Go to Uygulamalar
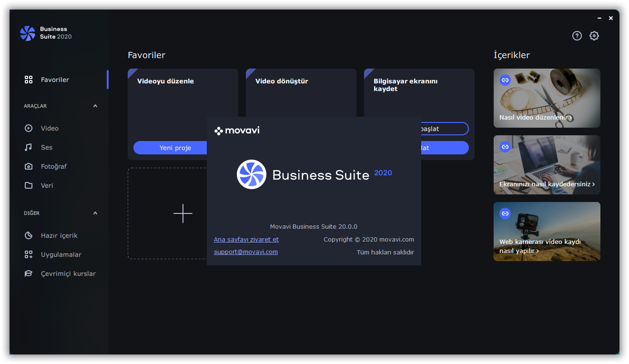The width and height of the screenshot is (629, 364). (x=59, y=254)
